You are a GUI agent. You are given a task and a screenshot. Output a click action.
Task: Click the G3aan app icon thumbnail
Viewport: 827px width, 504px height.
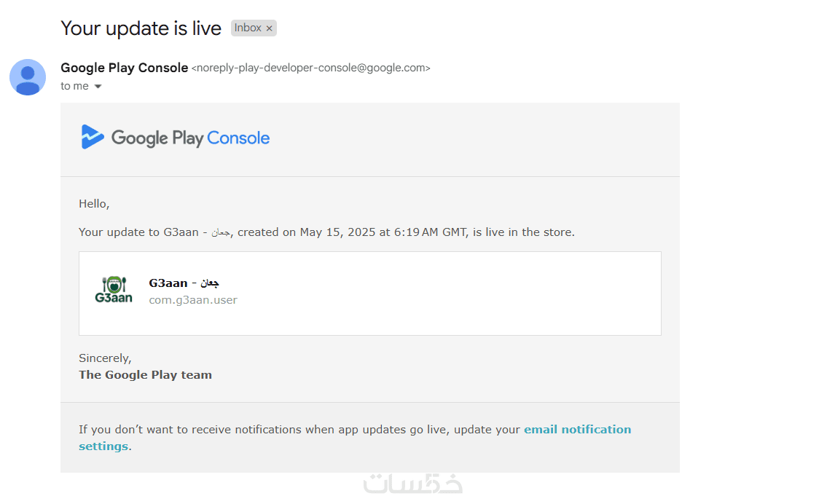click(x=114, y=290)
